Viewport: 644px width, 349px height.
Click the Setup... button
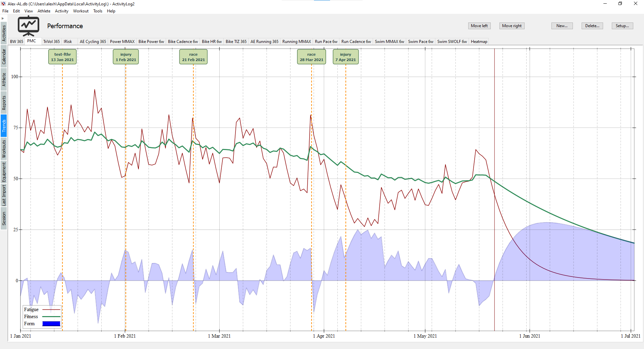click(622, 26)
